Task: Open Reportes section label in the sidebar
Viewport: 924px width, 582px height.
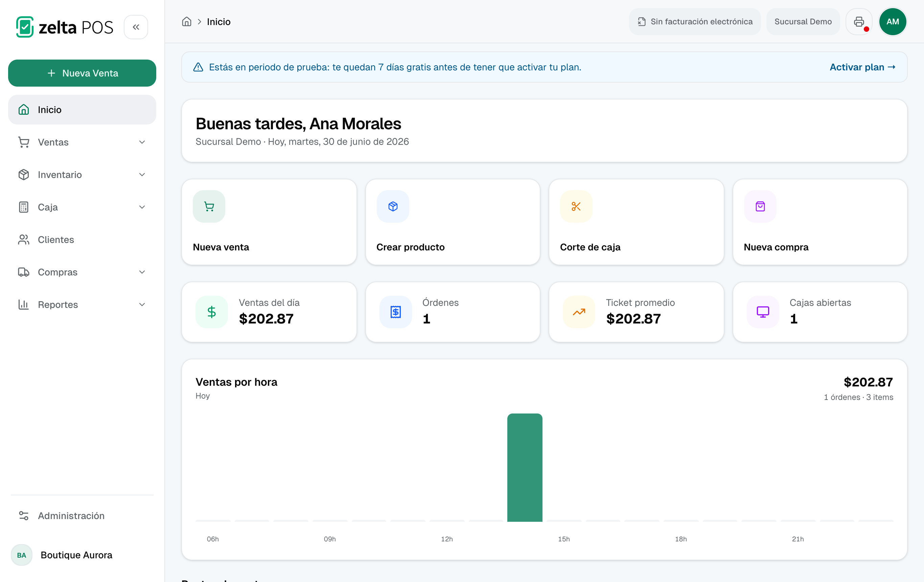Action: tap(58, 305)
